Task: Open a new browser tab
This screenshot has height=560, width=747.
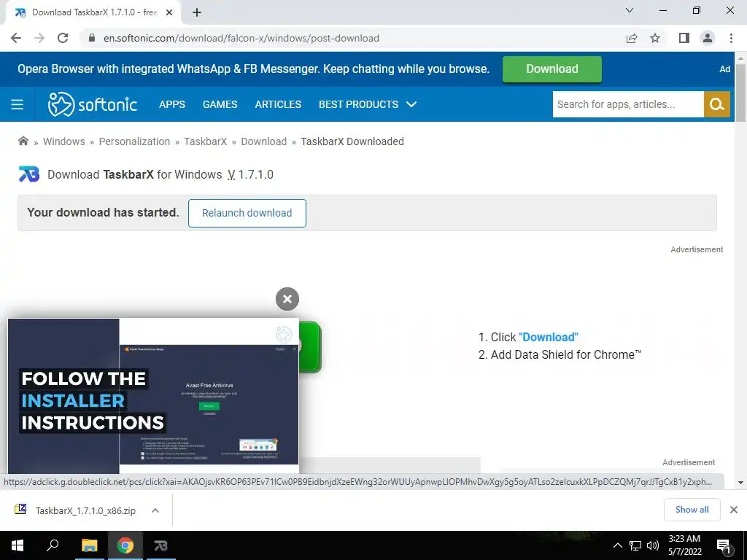Action: tap(197, 12)
